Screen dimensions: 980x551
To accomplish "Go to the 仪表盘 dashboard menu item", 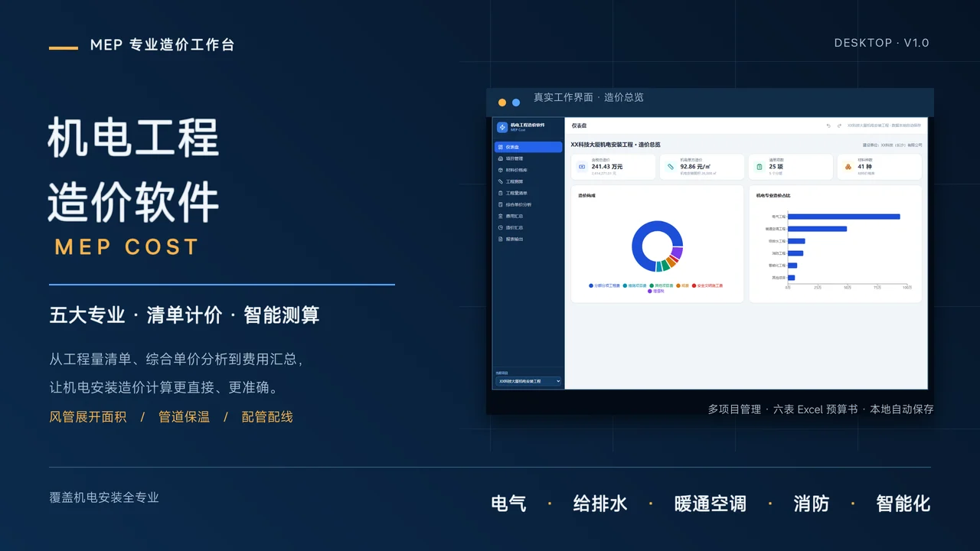I will coord(528,147).
